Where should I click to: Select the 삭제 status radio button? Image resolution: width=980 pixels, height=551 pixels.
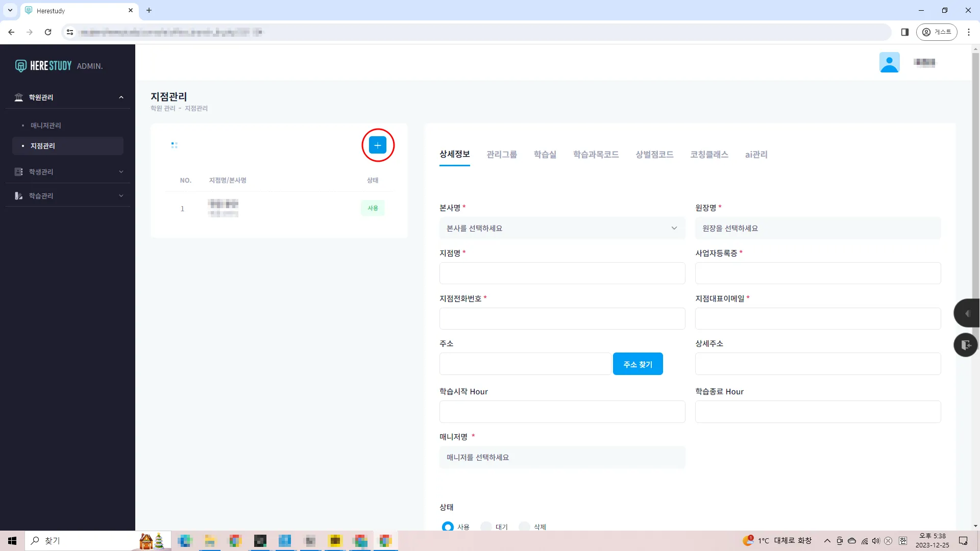(x=524, y=526)
